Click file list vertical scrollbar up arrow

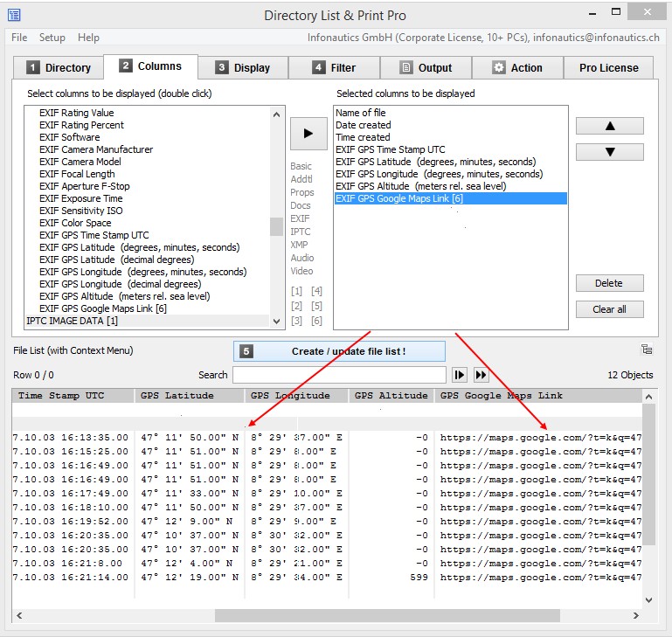(648, 397)
